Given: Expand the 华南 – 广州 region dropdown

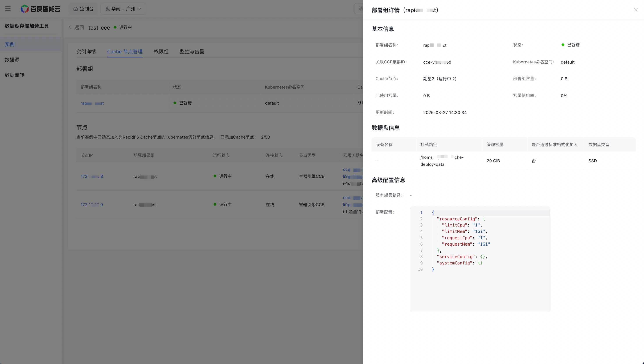Looking at the screenshot, I should tap(123, 9).
